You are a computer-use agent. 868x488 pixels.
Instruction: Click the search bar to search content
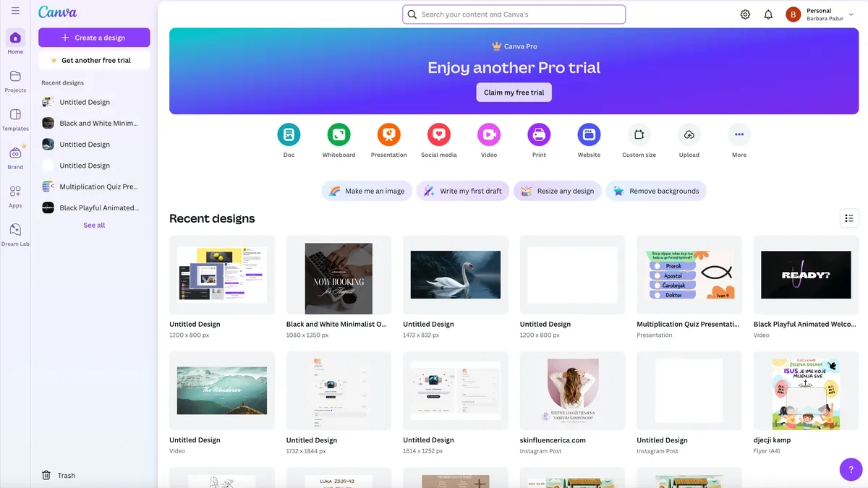coord(514,14)
